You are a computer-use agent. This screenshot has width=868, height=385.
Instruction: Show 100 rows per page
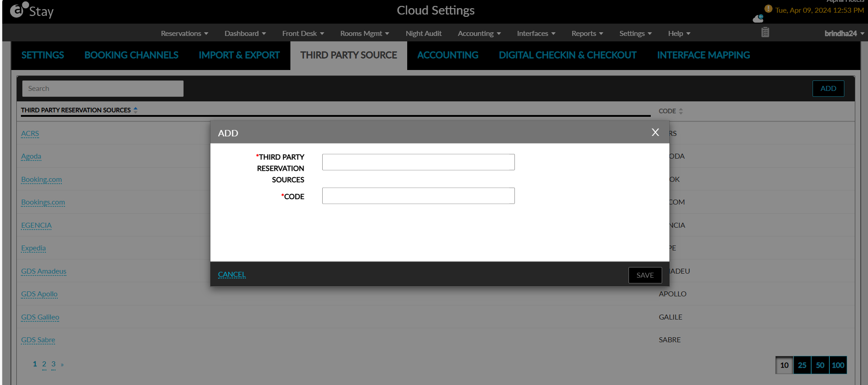pos(838,365)
